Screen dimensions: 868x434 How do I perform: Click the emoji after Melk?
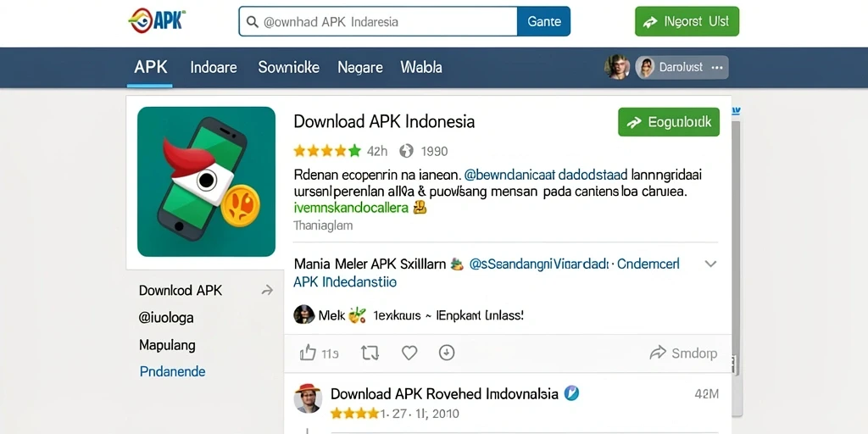[x=357, y=315]
